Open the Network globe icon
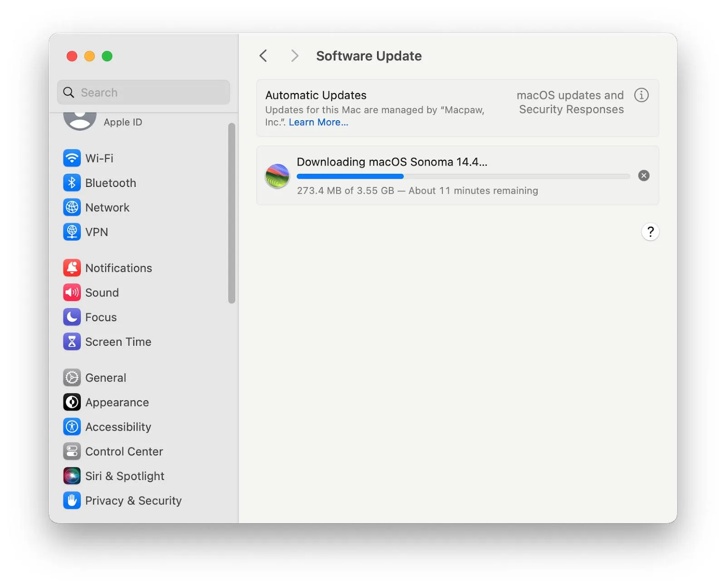This screenshot has width=726, height=588. [x=72, y=207]
